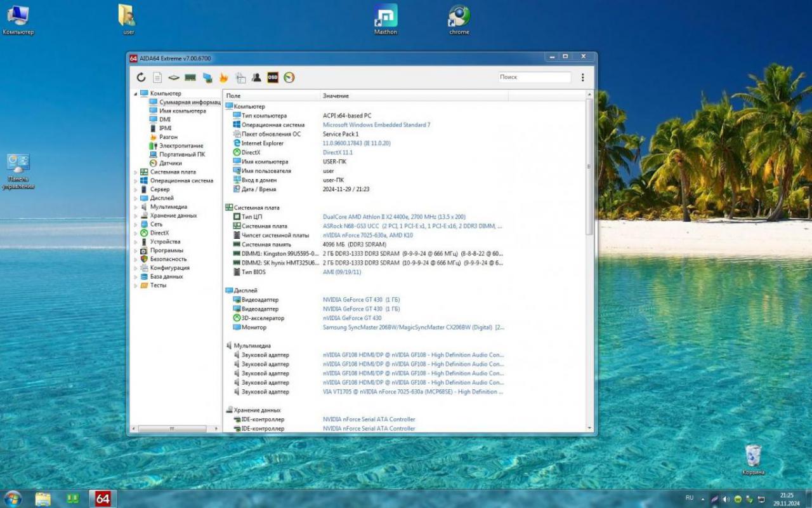The image size is (812, 508).
Task: Open Панель управления desktop icon
Action: [18, 171]
